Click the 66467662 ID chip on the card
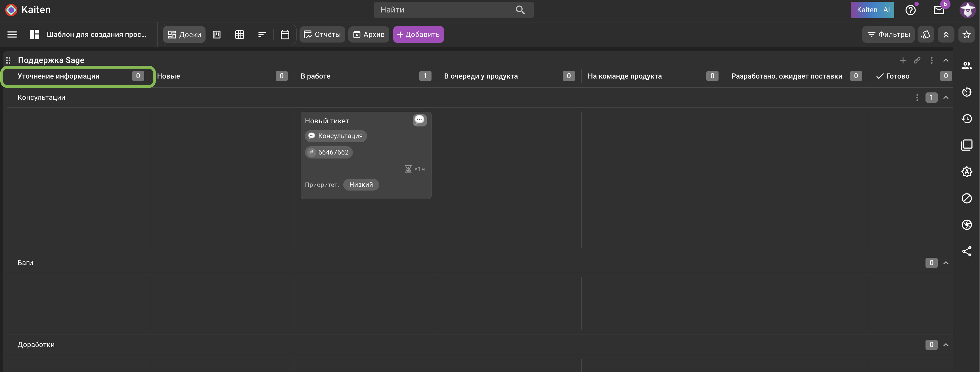Image resolution: width=980 pixels, height=372 pixels. pos(329,152)
